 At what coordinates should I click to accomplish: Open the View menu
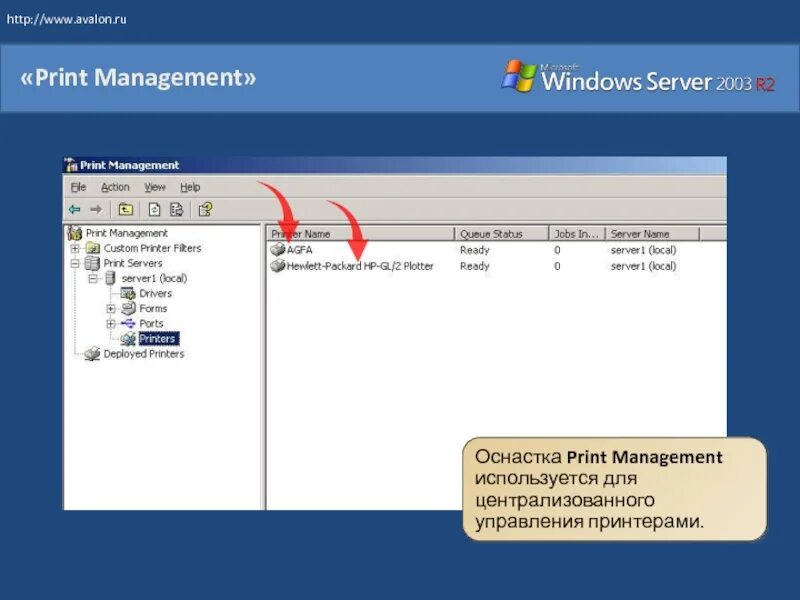[155, 187]
